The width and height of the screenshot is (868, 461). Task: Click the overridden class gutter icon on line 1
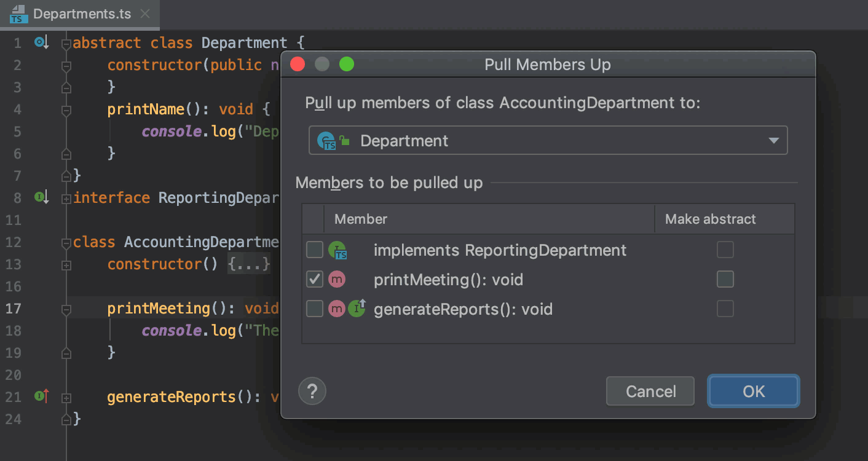[x=41, y=42]
